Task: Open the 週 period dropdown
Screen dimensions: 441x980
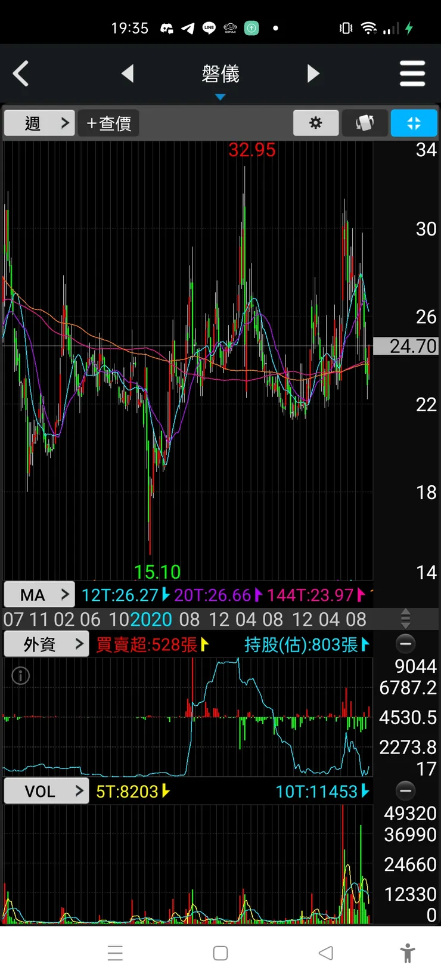Action: pyautogui.click(x=39, y=123)
